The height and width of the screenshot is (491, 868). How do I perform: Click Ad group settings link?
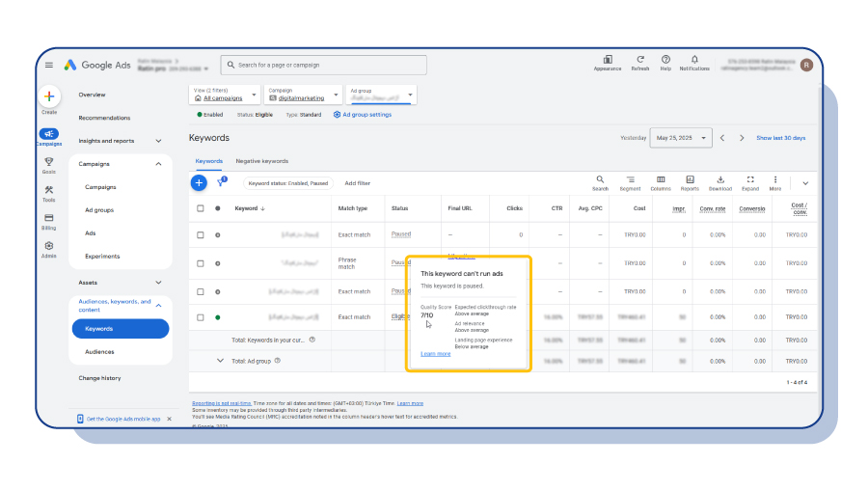tap(363, 115)
